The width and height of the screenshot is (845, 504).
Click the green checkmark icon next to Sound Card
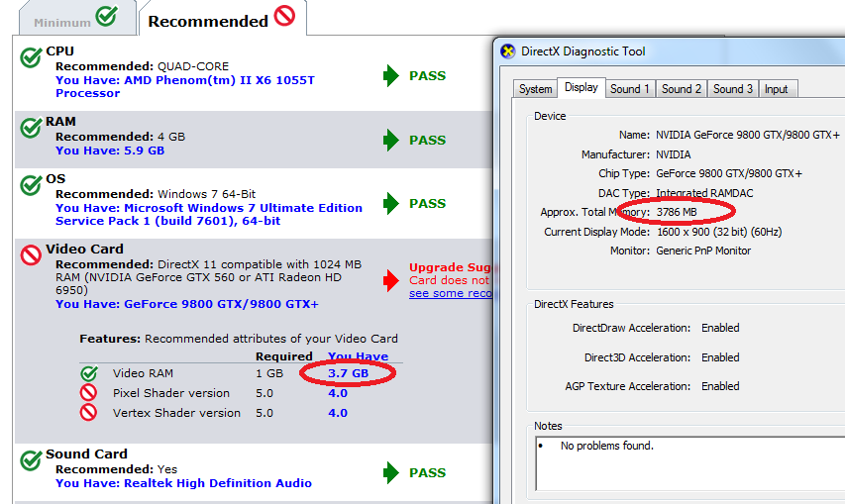31,460
